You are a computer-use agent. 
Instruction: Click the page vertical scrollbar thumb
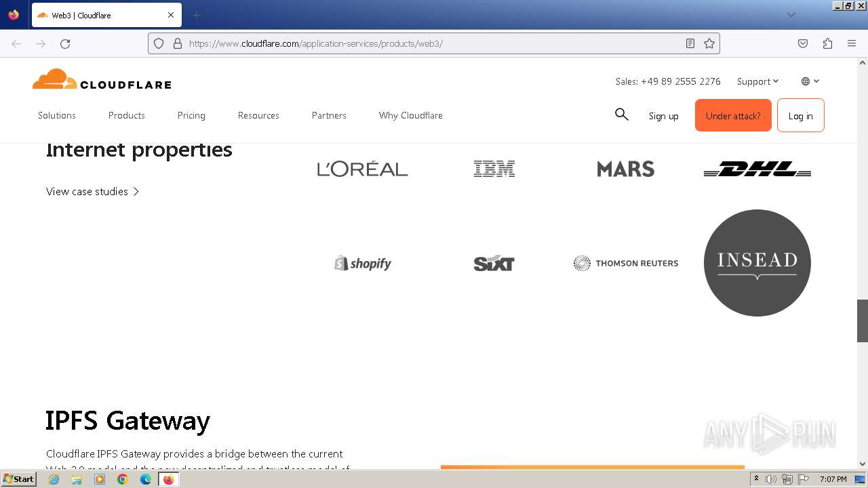coord(862,321)
